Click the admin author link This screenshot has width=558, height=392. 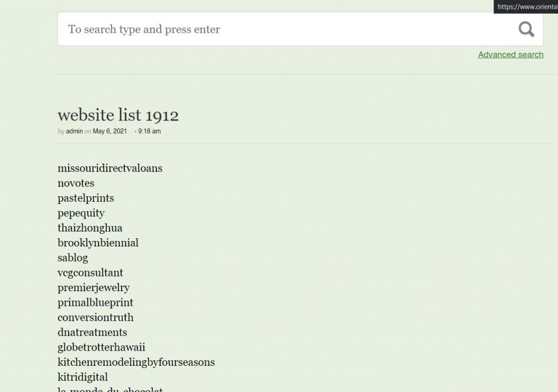click(x=75, y=131)
